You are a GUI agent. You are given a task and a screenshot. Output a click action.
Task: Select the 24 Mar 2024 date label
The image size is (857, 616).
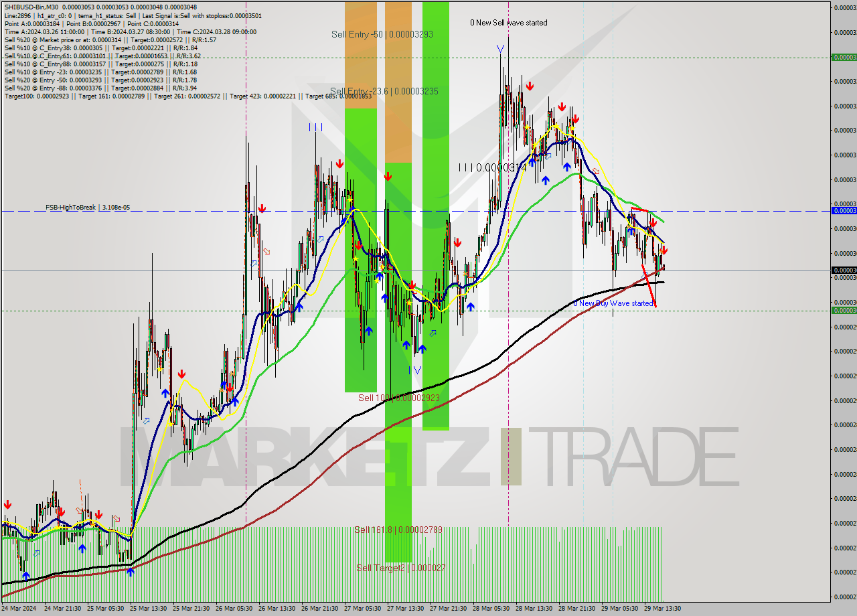tap(19, 609)
